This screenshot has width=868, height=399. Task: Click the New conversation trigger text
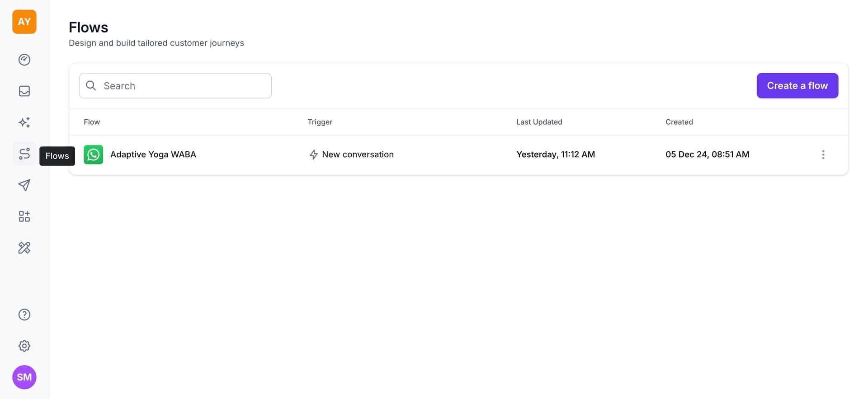(358, 155)
